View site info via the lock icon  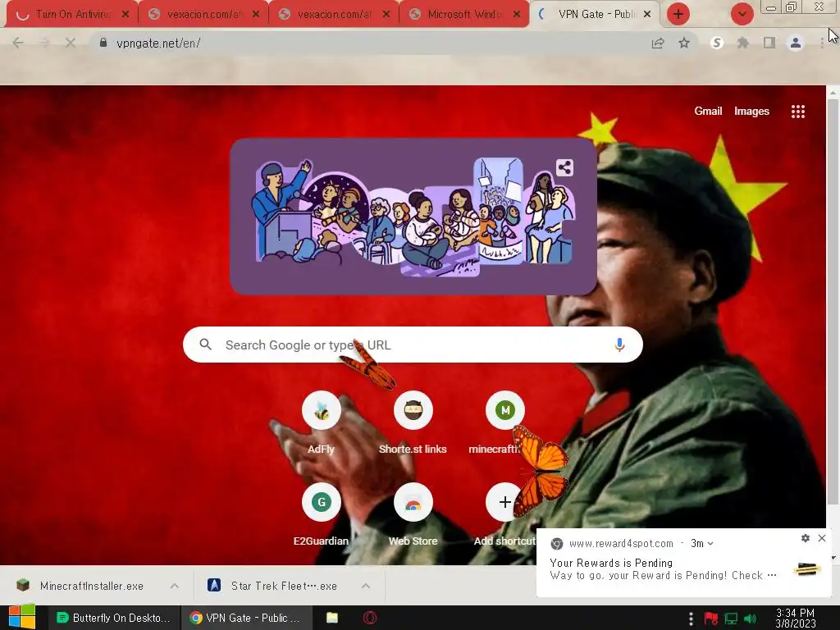pyautogui.click(x=103, y=43)
